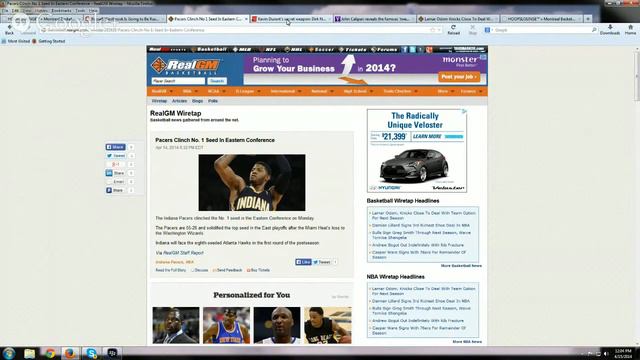Open a new tab with plus button
The image size is (640, 360).
588,19
